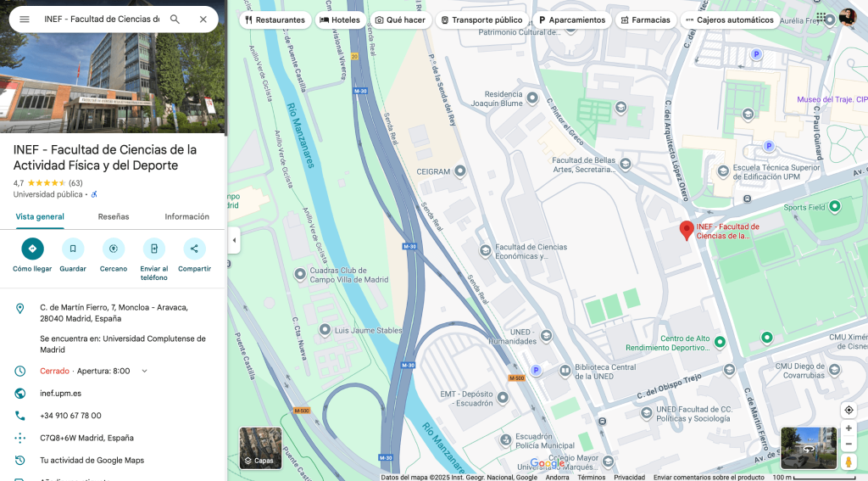Open Facultad de Ciencias Económicas marker
The width and height of the screenshot is (868, 481).
click(x=485, y=250)
